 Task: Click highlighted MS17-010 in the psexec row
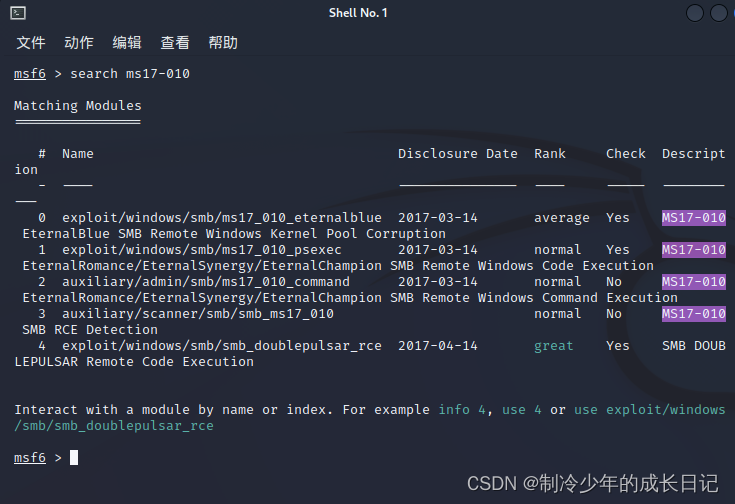[694, 249]
